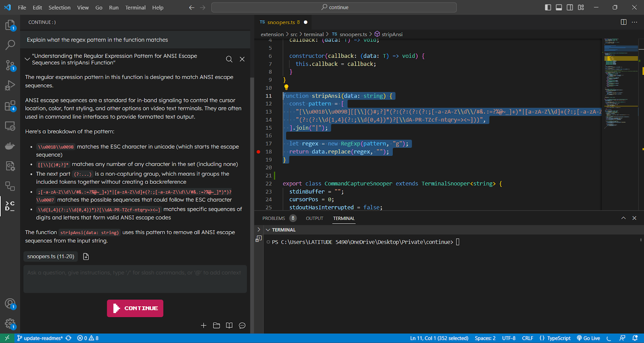Maximize panel size with the up chevron
Viewport: 644px width, 343px height.
click(623, 218)
